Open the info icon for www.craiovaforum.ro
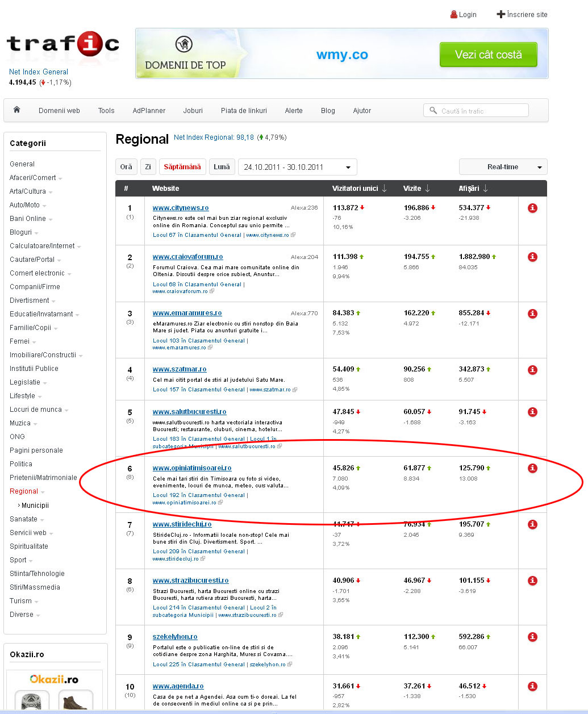 (532, 257)
